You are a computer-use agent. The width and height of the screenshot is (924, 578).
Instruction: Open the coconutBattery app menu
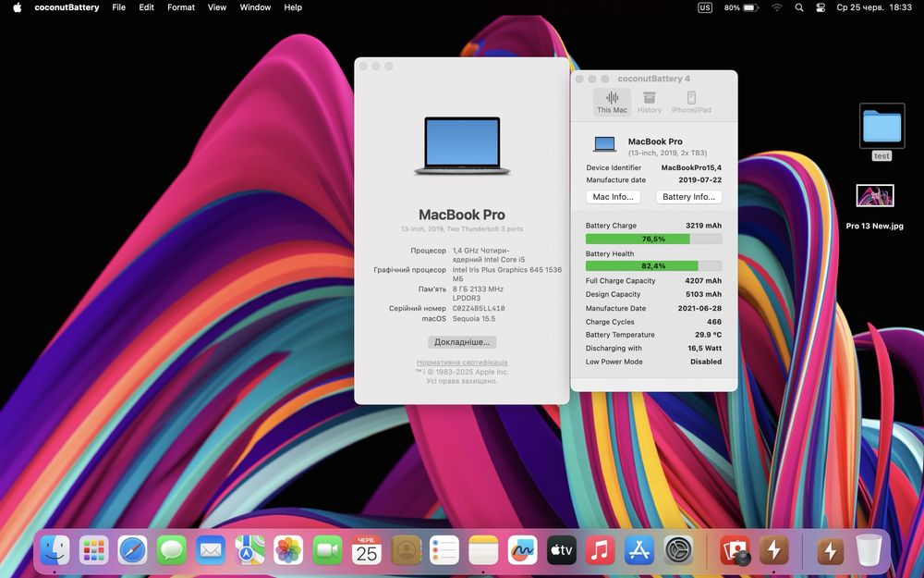pyautogui.click(x=67, y=7)
